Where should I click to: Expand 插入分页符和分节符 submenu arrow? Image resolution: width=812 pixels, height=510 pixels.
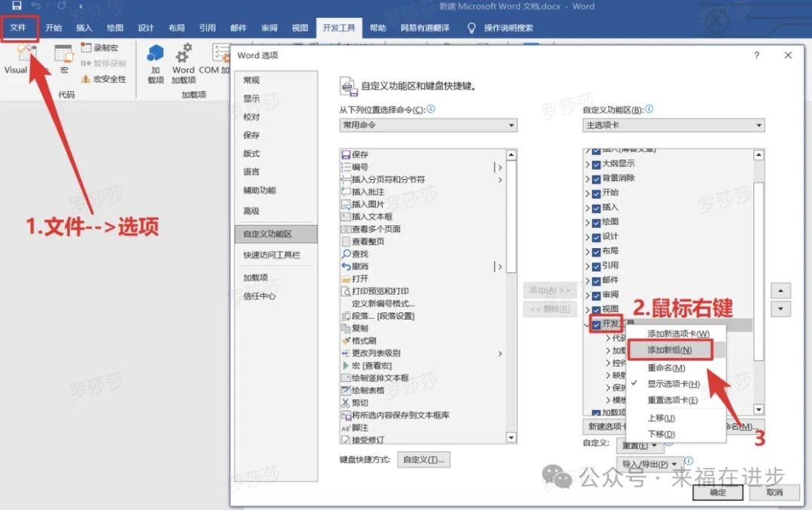[500, 180]
